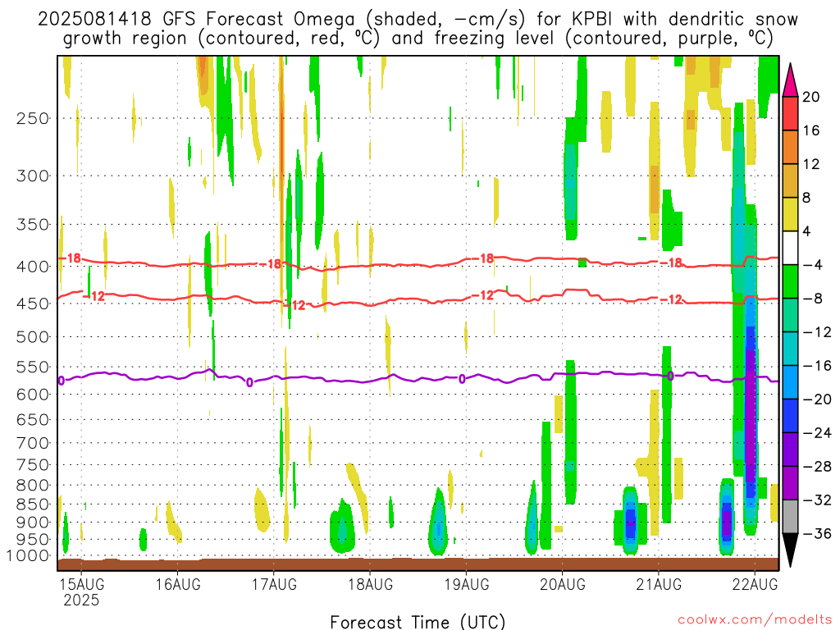Click the 300 pressure level label
This screenshot has width=840, height=630.
pos(33,176)
